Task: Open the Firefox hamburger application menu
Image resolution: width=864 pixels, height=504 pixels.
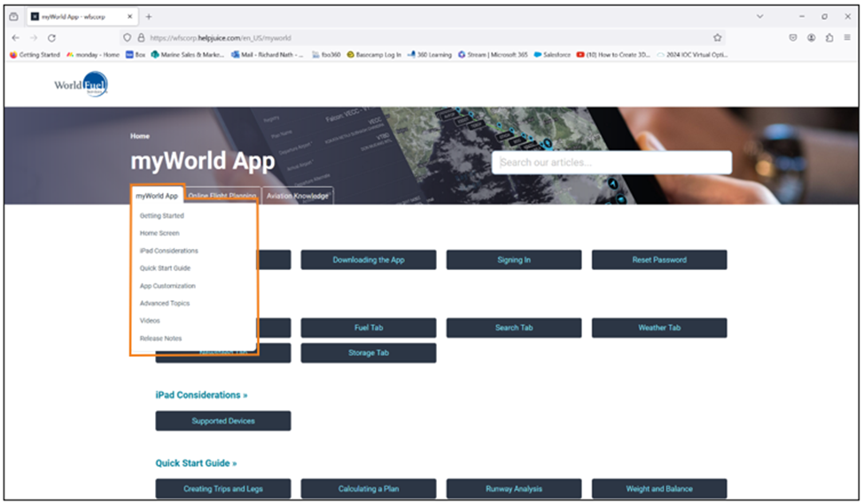Action: [847, 38]
